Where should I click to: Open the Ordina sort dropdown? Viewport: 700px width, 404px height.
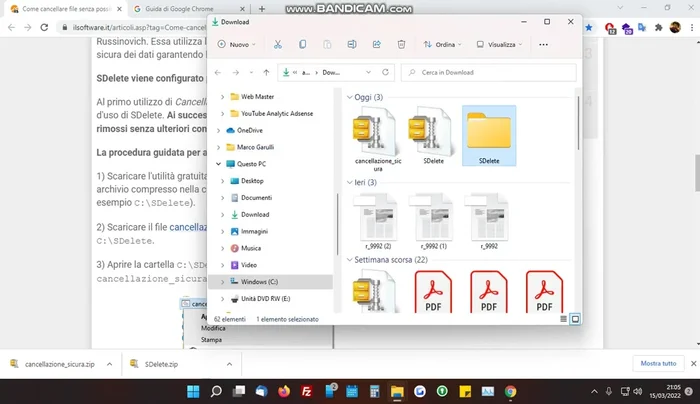point(442,44)
